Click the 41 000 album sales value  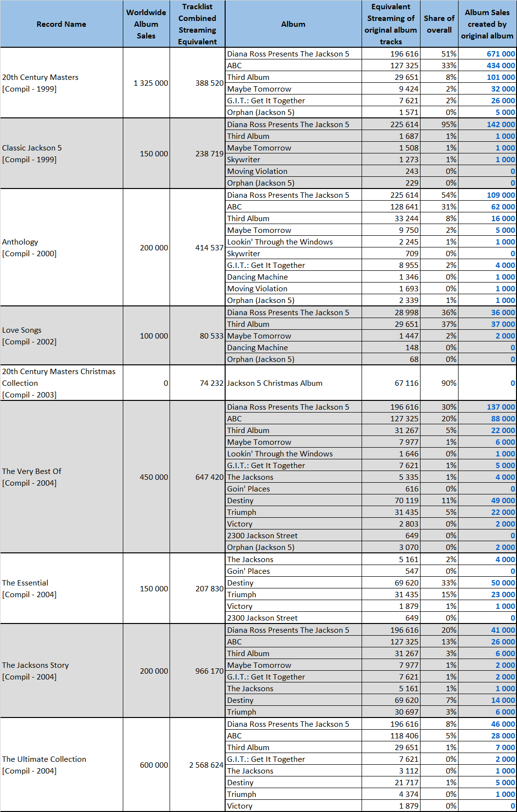pos(503,630)
